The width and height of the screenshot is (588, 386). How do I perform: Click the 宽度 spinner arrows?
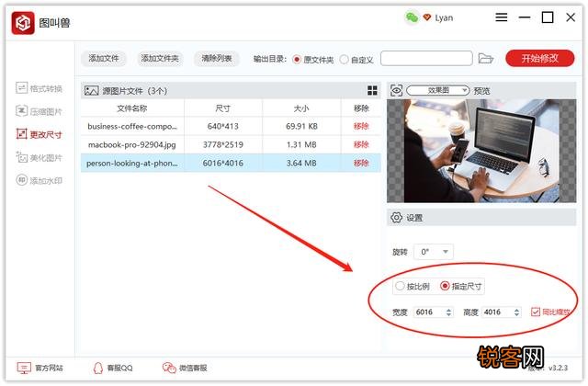[448, 312]
